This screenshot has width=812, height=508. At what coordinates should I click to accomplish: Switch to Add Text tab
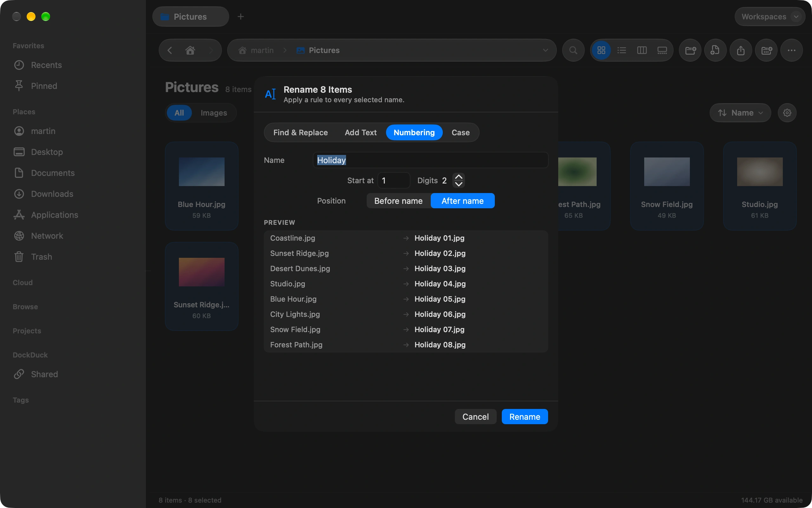pos(360,132)
